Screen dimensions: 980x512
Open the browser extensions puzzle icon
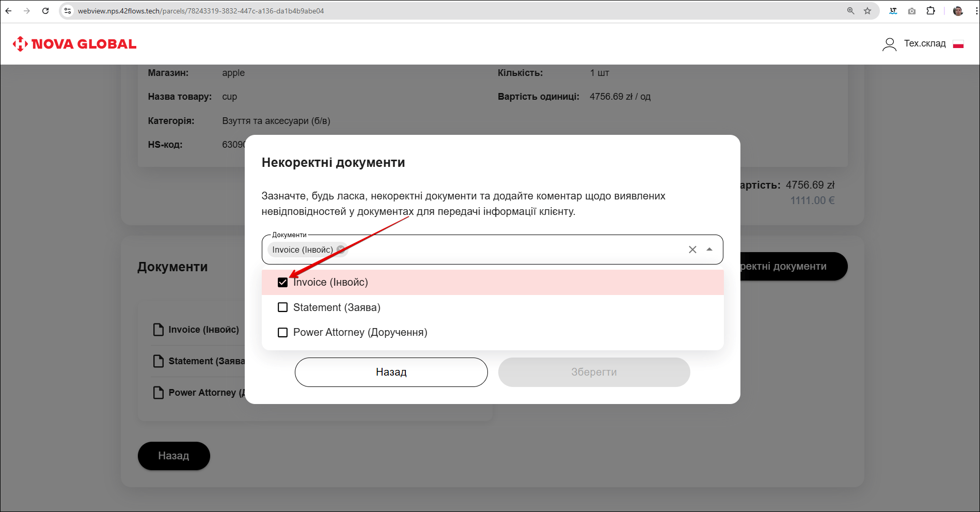[930, 11]
